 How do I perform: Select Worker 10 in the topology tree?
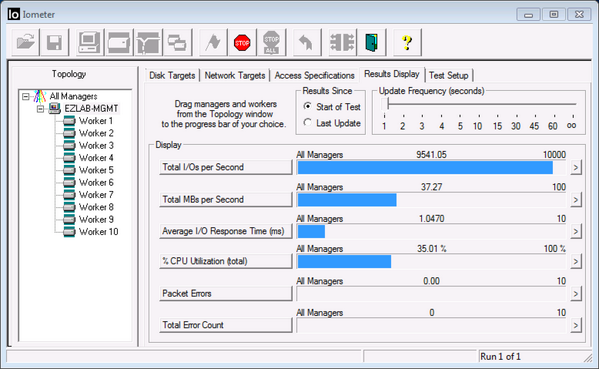click(98, 232)
